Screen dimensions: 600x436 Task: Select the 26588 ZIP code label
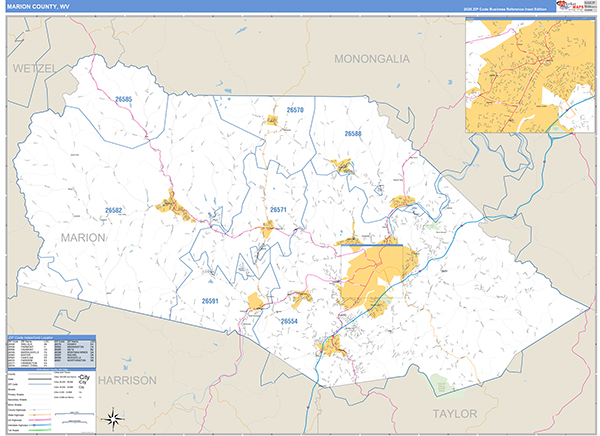click(x=353, y=134)
